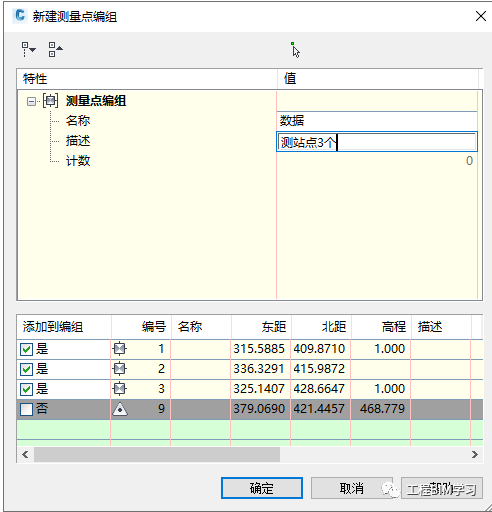Click the expand all categories toolbar icon
Viewport: 492px width, 512px height.
pos(28,49)
